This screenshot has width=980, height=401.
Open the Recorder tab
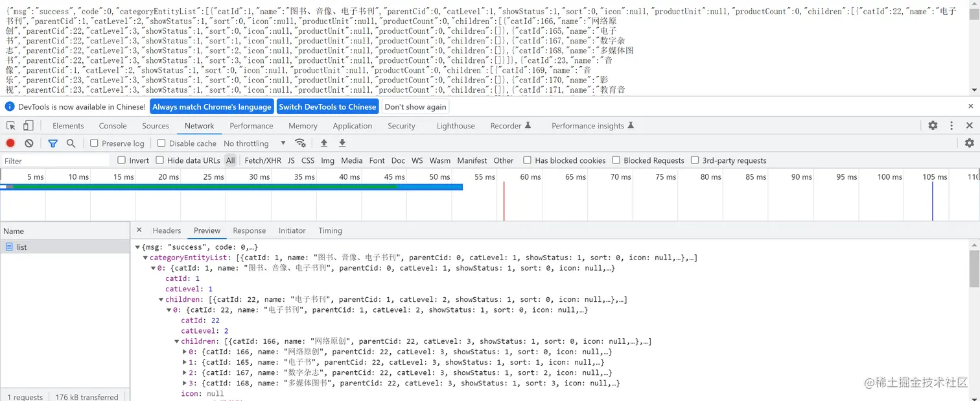pyautogui.click(x=511, y=126)
